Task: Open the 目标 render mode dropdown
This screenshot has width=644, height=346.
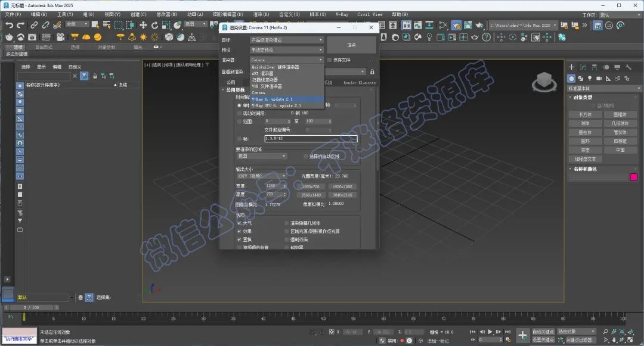Action: click(x=287, y=40)
